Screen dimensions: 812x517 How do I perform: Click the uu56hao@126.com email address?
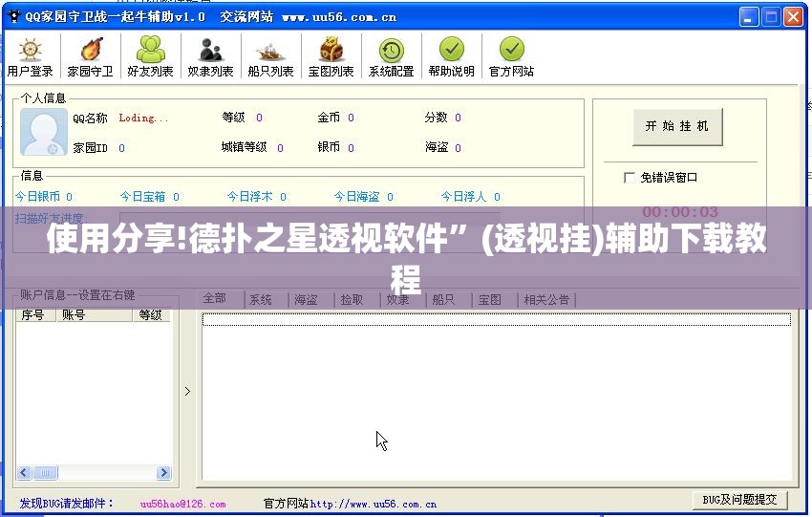click(x=182, y=504)
